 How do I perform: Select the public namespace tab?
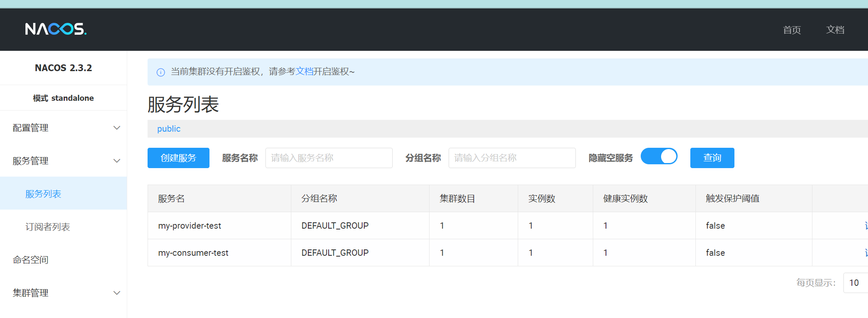[x=169, y=129]
